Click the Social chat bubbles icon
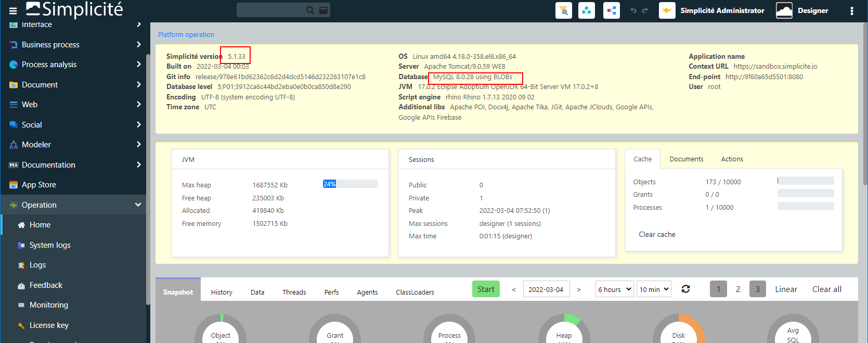This screenshot has width=868, height=343. pyautogui.click(x=14, y=125)
